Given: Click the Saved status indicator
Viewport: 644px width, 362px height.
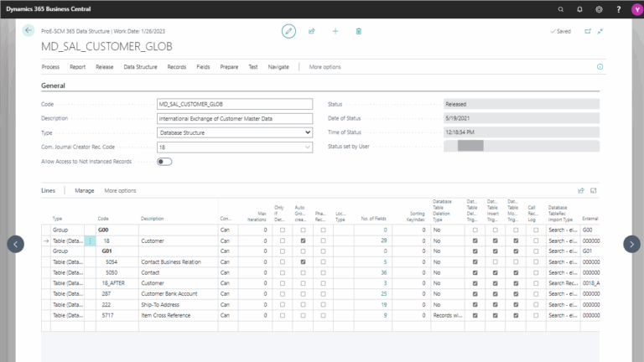Looking at the screenshot, I should 561,31.
